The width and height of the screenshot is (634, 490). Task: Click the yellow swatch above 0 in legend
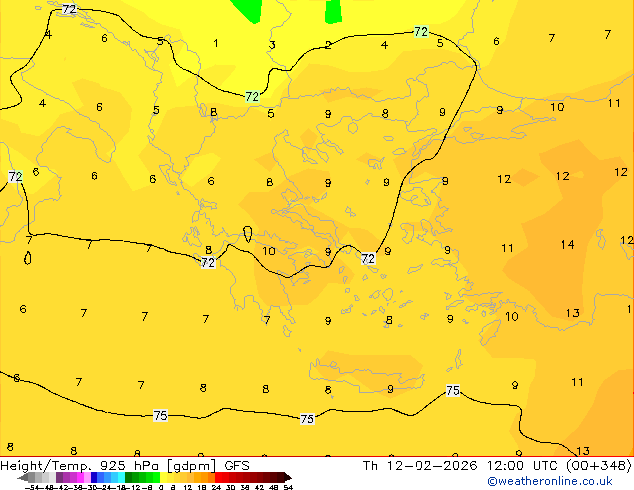click(x=163, y=477)
